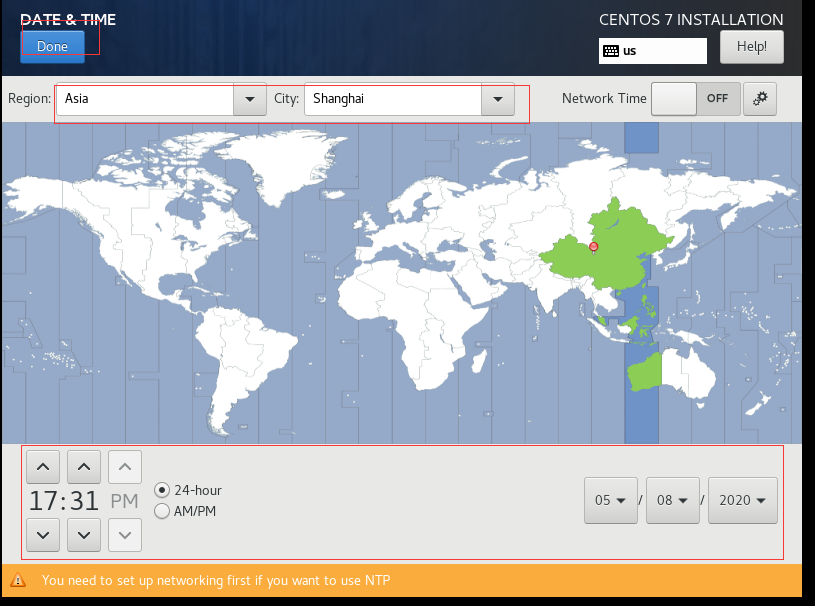Click the Network Time label
The height and width of the screenshot is (606, 815).
[604, 99]
